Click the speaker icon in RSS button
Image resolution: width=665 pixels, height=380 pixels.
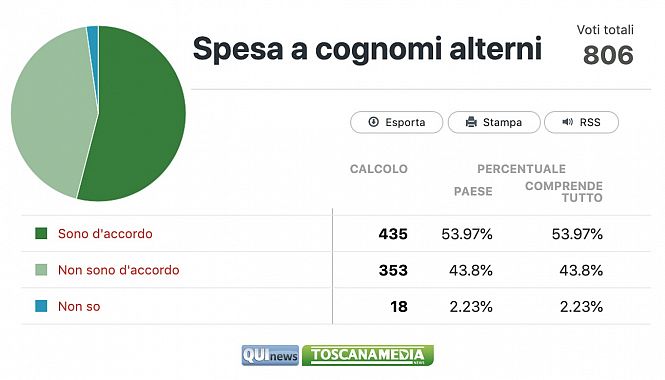567,122
